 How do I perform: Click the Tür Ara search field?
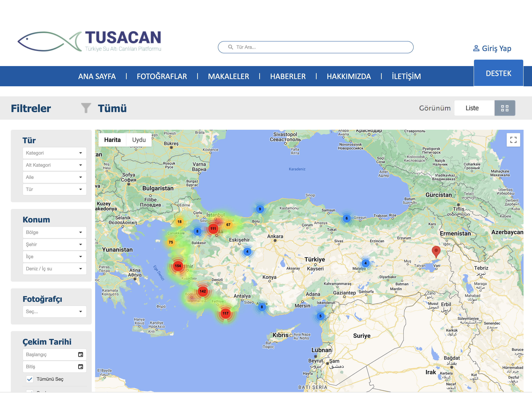click(x=316, y=47)
